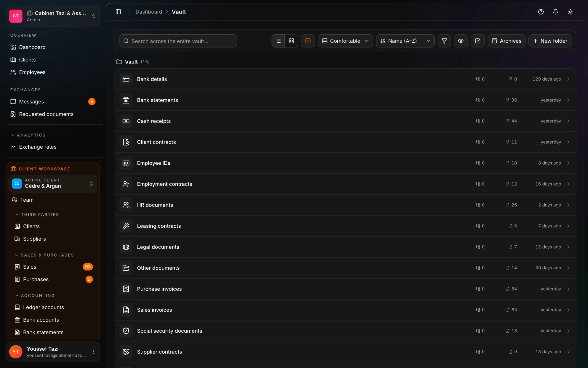Image resolution: width=588 pixels, height=368 pixels.
Task: Switch to list view
Action: point(278,41)
